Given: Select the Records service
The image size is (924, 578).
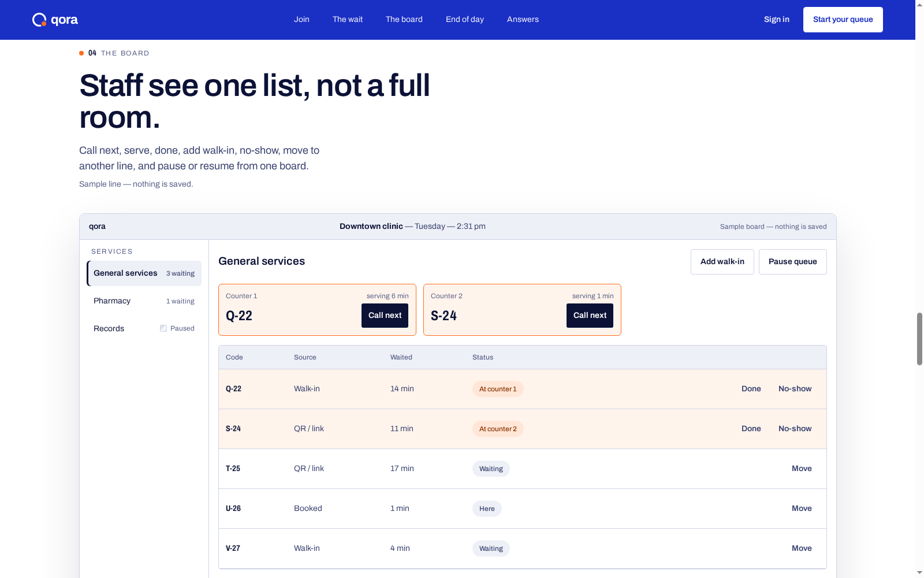Looking at the screenshot, I should pyautogui.click(x=144, y=328).
